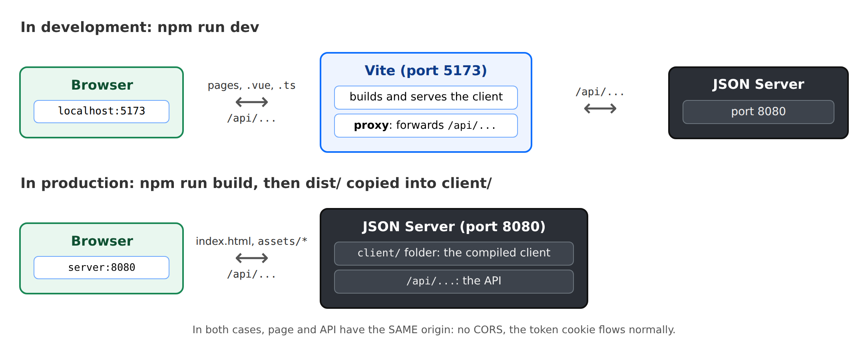Viewport: 868px width, 356px height.
Task: Select the "server:8080" address box
Action: pos(102,267)
